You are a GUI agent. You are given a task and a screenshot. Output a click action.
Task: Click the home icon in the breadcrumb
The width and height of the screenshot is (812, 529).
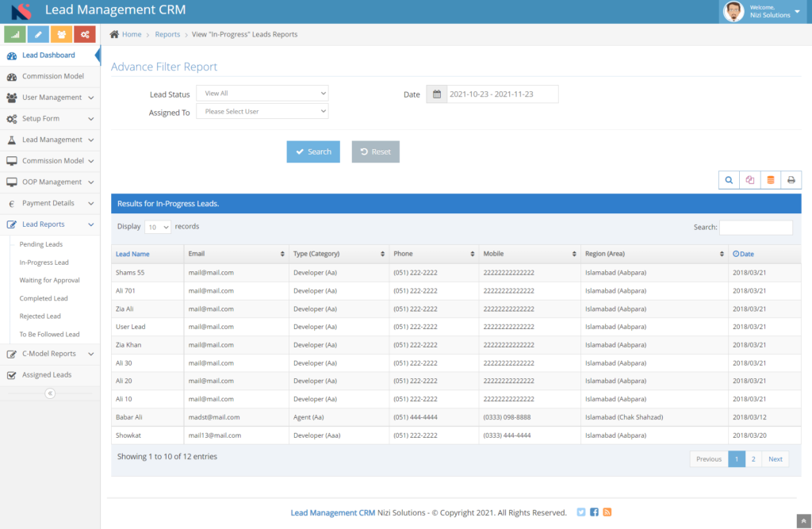[114, 34]
